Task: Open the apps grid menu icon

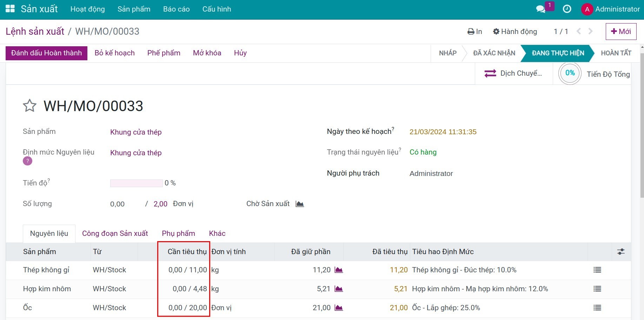Action: point(10,9)
